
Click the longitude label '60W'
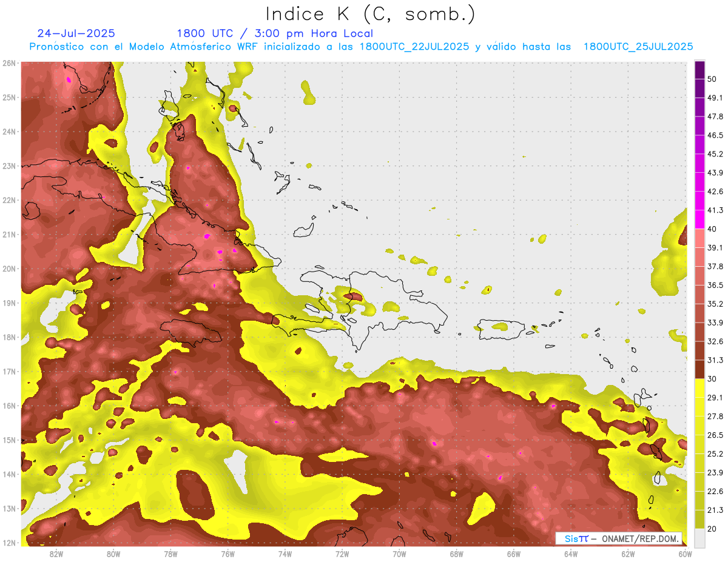pyautogui.click(x=685, y=554)
